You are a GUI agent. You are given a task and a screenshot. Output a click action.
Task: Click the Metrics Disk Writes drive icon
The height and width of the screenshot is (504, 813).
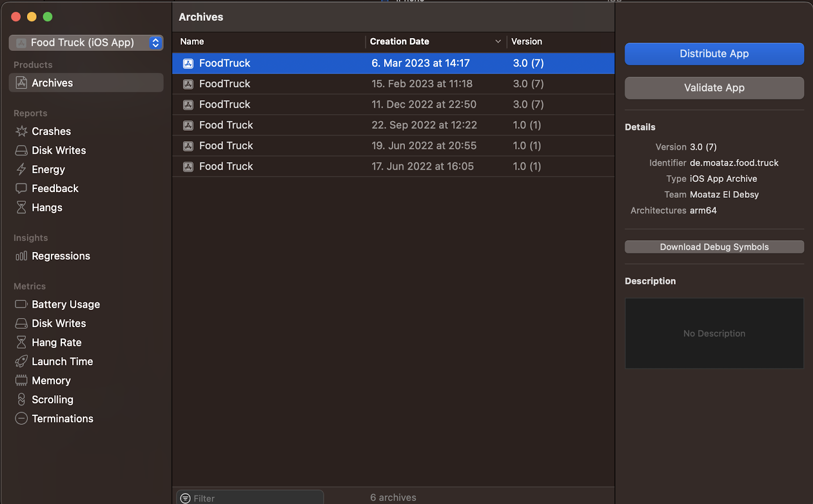(x=21, y=324)
